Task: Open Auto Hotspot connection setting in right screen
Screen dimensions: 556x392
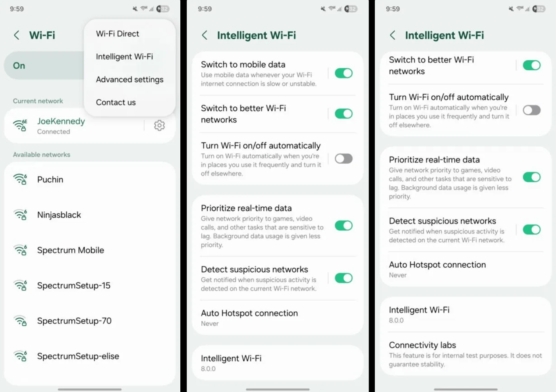Action: (x=465, y=269)
